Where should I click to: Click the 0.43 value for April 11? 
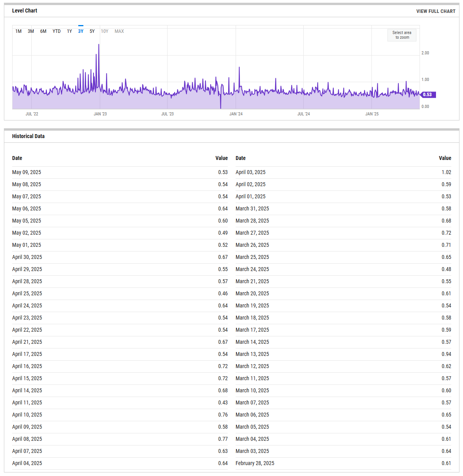[223, 402]
